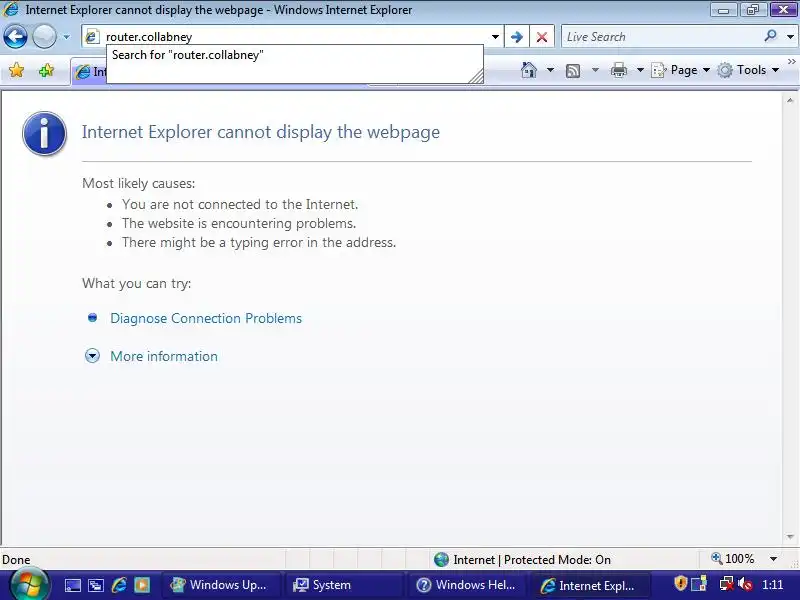Click the Forward navigation button
This screenshot has width=800, height=600.
point(44,37)
